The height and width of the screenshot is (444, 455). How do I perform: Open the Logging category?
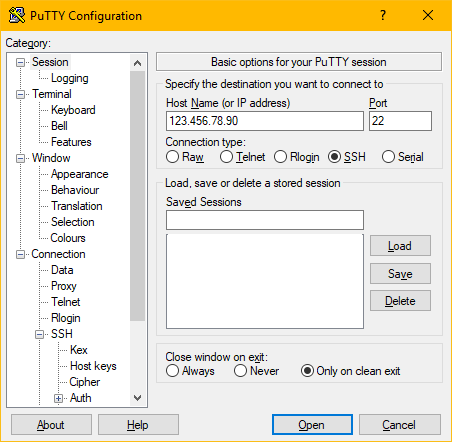(70, 78)
